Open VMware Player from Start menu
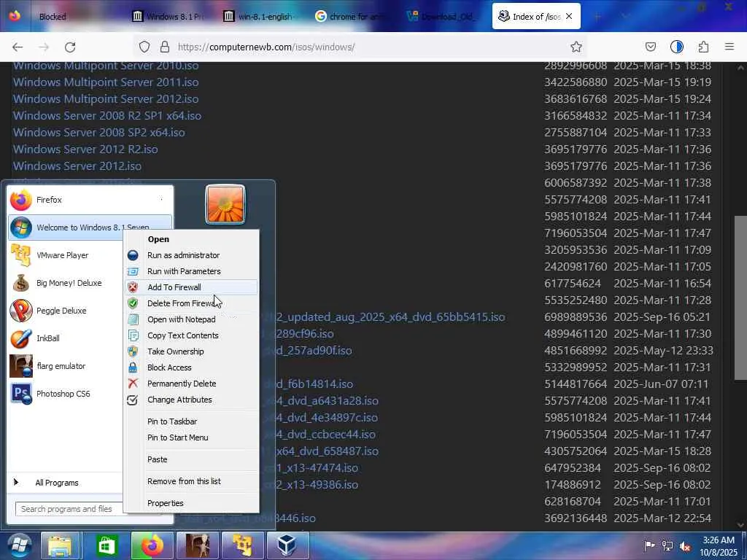Viewport: 747px width, 560px height. coord(63,255)
